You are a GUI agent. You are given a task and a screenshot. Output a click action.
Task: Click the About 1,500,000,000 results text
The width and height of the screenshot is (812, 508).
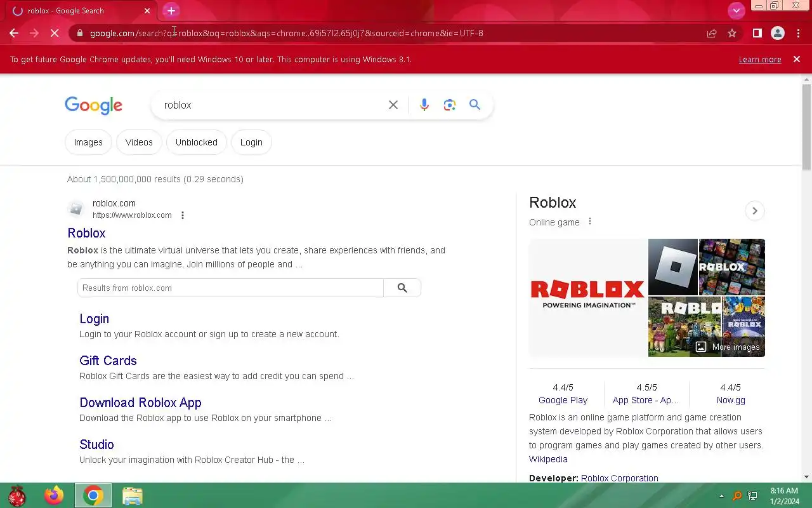155,179
